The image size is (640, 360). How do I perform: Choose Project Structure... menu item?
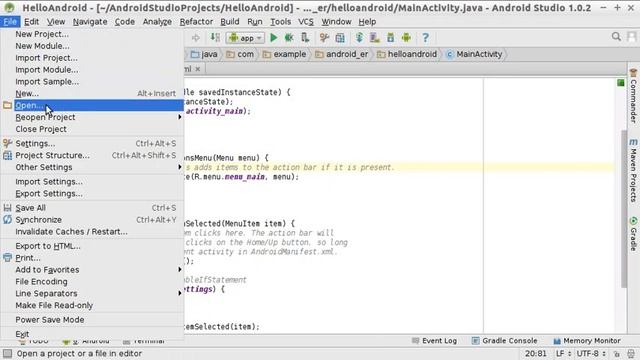click(x=92, y=156)
